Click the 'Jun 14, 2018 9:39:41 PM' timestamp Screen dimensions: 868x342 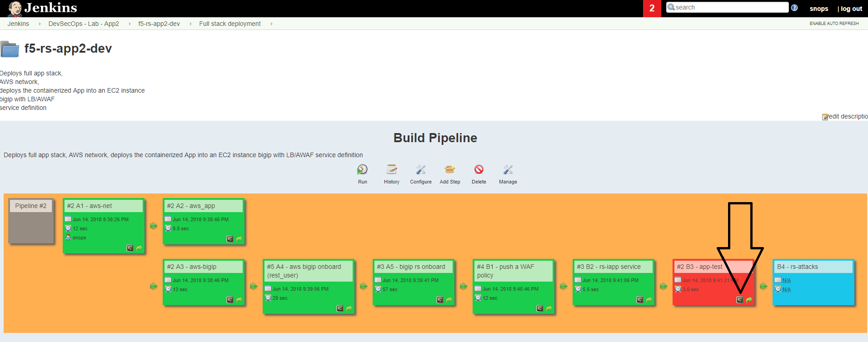(410, 280)
